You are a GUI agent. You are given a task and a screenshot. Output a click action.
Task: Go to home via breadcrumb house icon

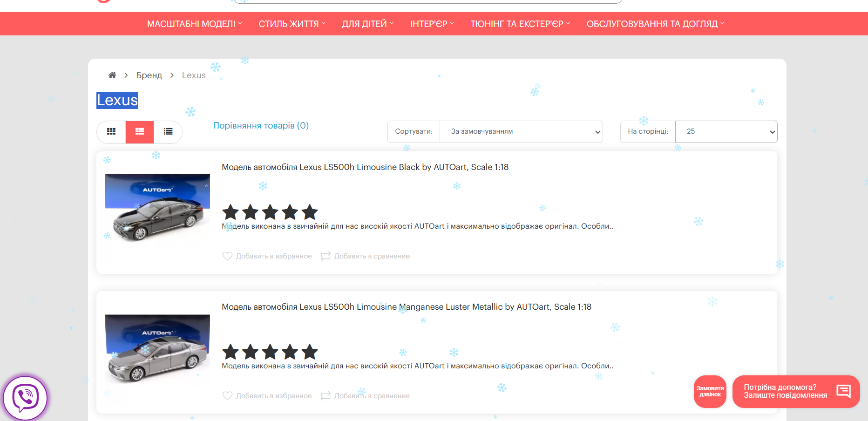pyautogui.click(x=112, y=75)
